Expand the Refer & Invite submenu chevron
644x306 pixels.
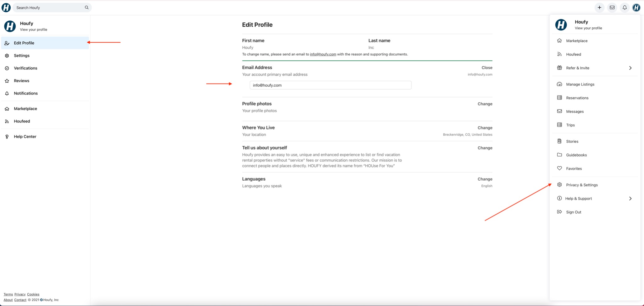630,68
